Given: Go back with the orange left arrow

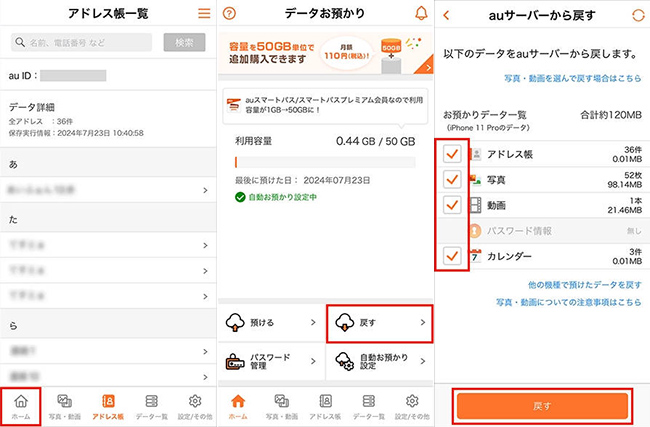Looking at the screenshot, I should coord(446,15).
